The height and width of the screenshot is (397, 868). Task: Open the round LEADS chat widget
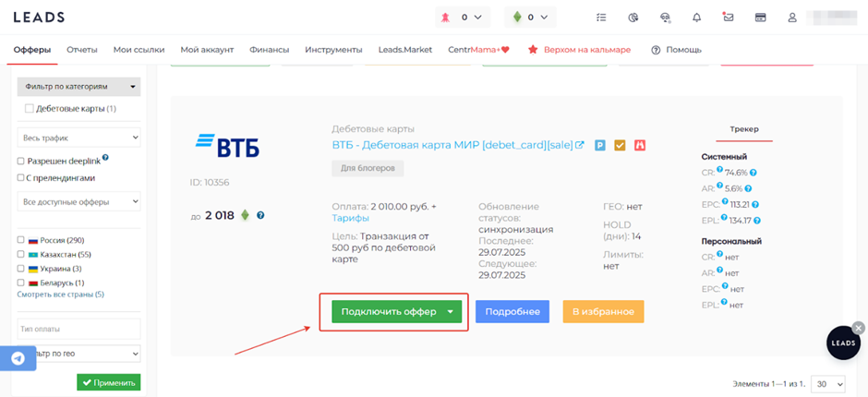point(843,343)
